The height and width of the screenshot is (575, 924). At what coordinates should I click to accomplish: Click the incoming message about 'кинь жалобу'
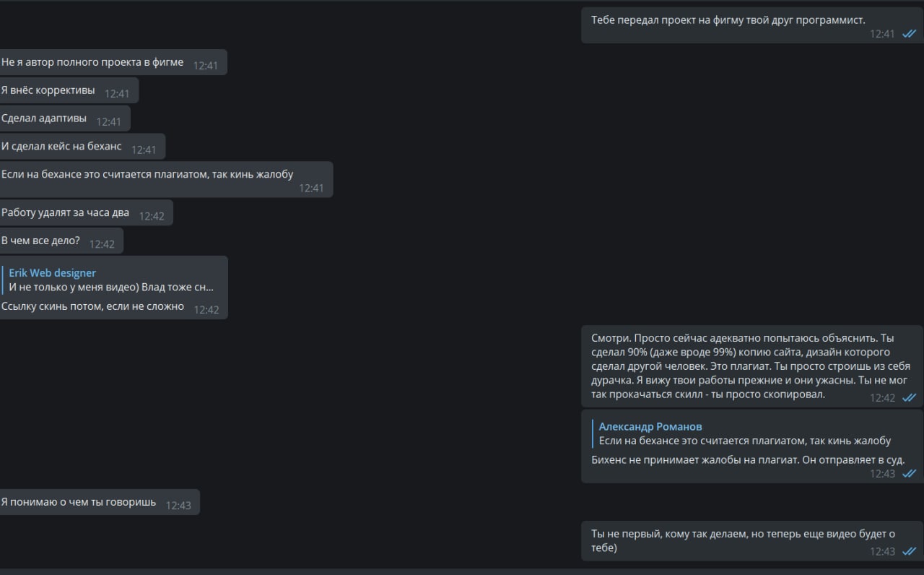(x=147, y=174)
